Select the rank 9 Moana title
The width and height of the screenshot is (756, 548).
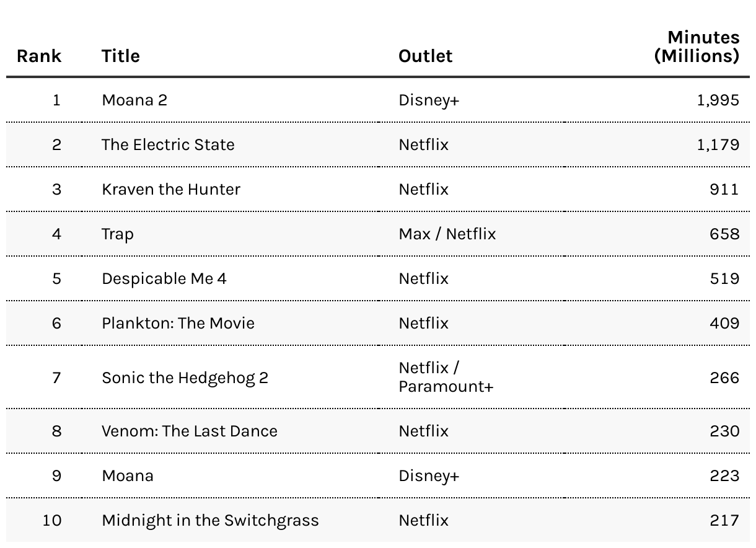(128, 475)
